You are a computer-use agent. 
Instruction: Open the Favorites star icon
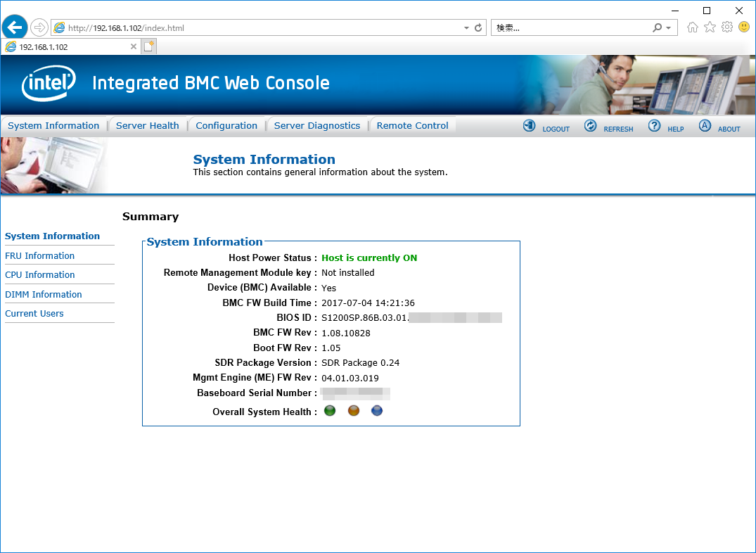(x=710, y=27)
